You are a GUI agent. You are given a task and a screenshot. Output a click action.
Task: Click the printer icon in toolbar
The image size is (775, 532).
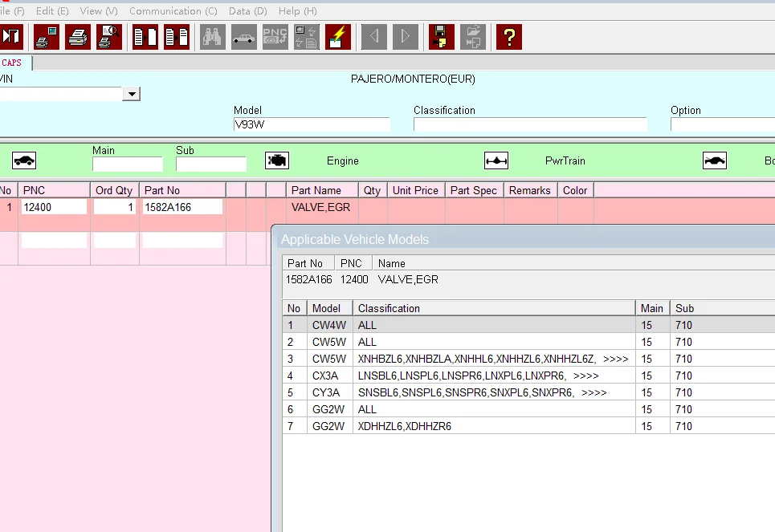[x=78, y=37]
